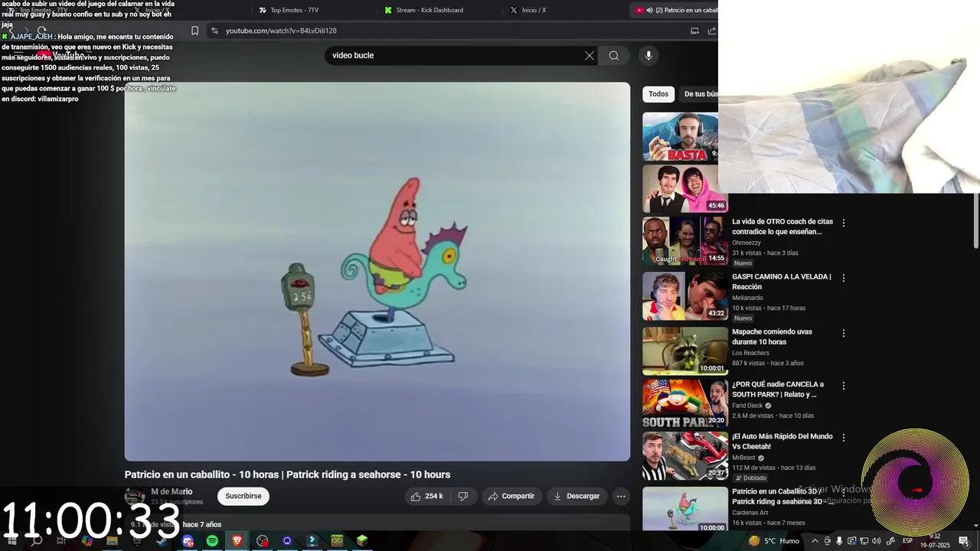This screenshot has width=980, height=551.
Task: Open the clock showing 19-07-2025
Action: tap(935, 541)
